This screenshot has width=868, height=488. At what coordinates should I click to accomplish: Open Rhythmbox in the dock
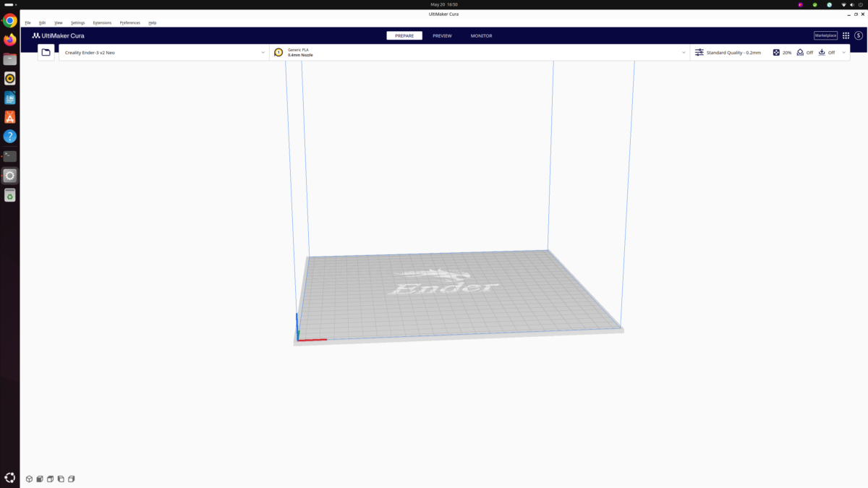point(10,78)
